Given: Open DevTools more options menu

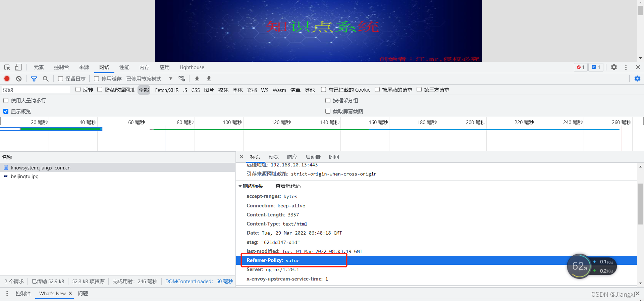Looking at the screenshot, I should click(x=626, y=67).
